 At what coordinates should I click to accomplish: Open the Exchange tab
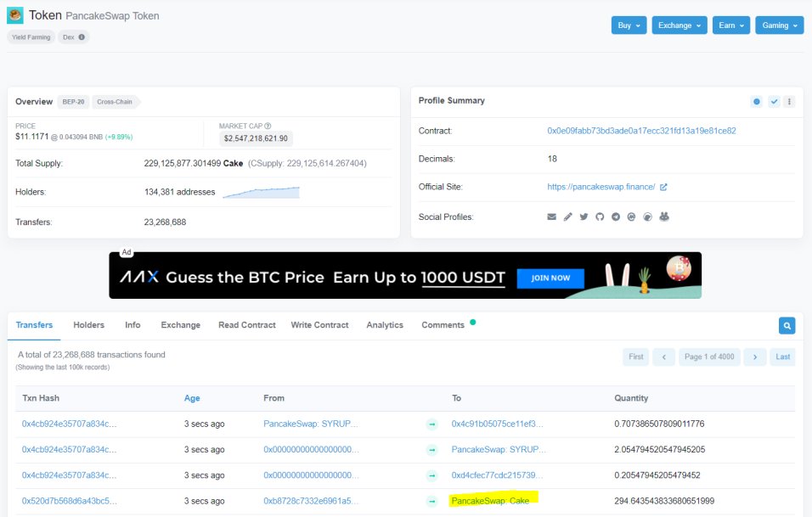coord(180,325)
